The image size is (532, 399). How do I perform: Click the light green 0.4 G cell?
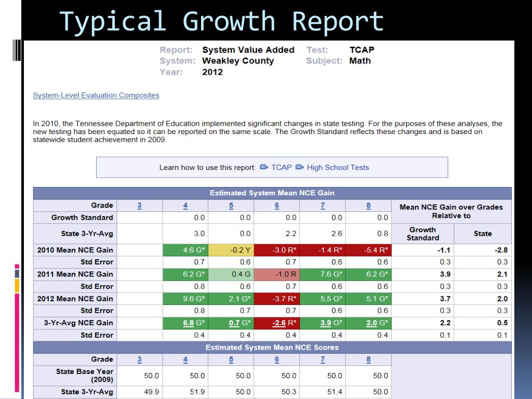pos(231,274)
